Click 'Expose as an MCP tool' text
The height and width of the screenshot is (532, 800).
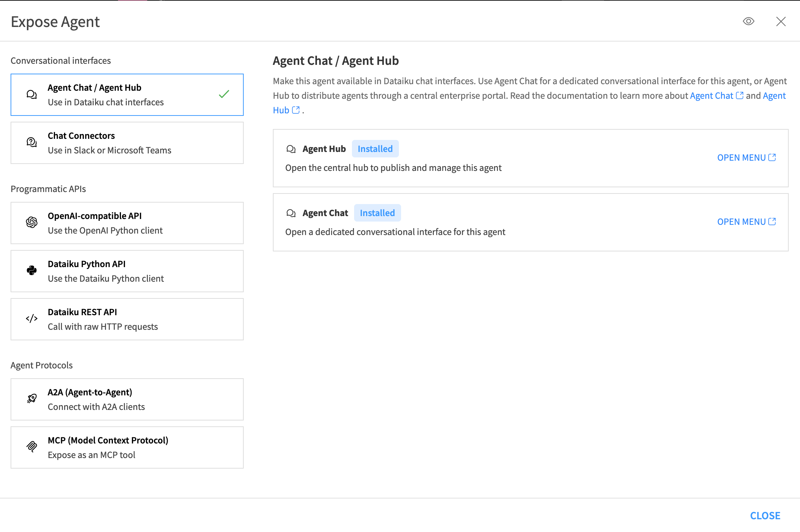click(91, 455)
